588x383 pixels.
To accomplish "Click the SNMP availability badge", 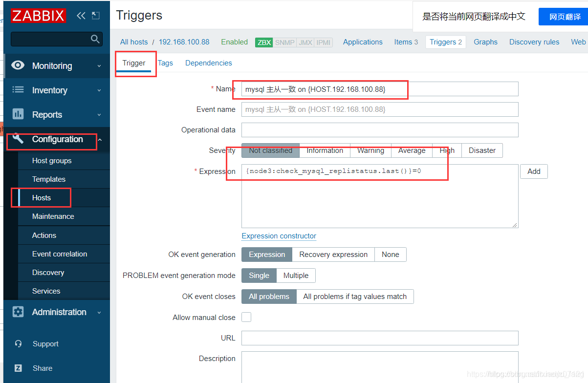I will [x=284, y=42].
